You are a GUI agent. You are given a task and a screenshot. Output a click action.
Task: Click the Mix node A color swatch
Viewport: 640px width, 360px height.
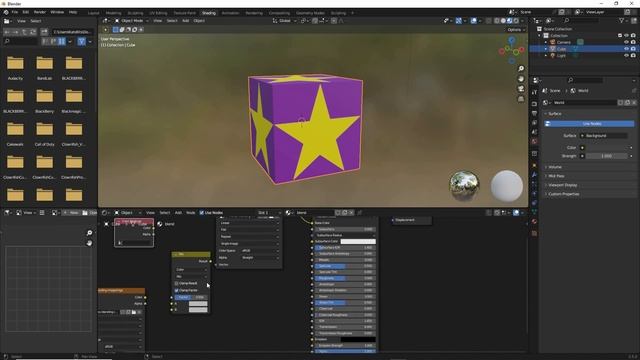point(198,304)
